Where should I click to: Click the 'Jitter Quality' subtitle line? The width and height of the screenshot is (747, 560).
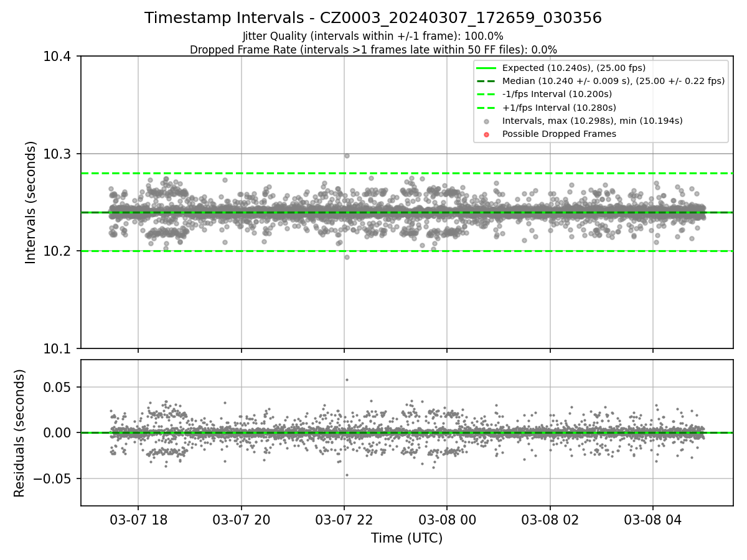click(x=373, y=36)
